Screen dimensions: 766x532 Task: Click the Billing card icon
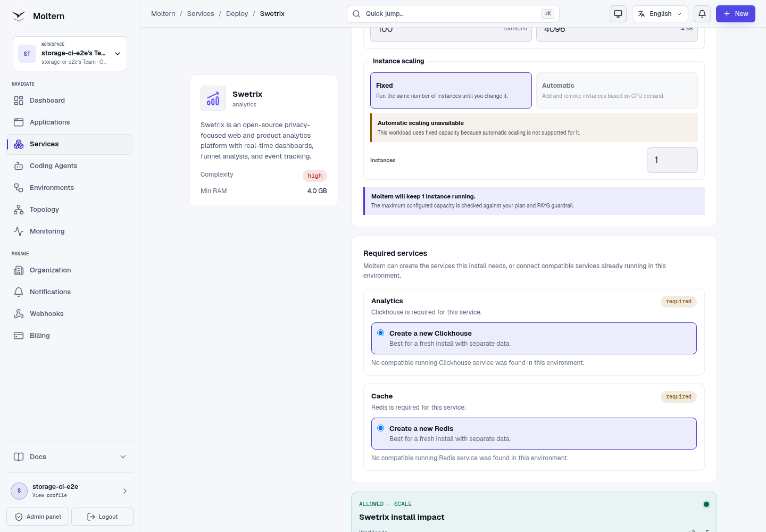coord(19,336)
